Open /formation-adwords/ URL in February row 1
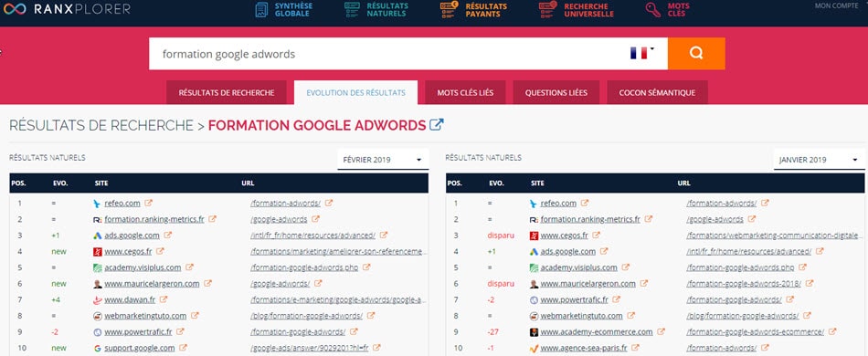The height and width of the screenshot is (356, 868). 286,204
